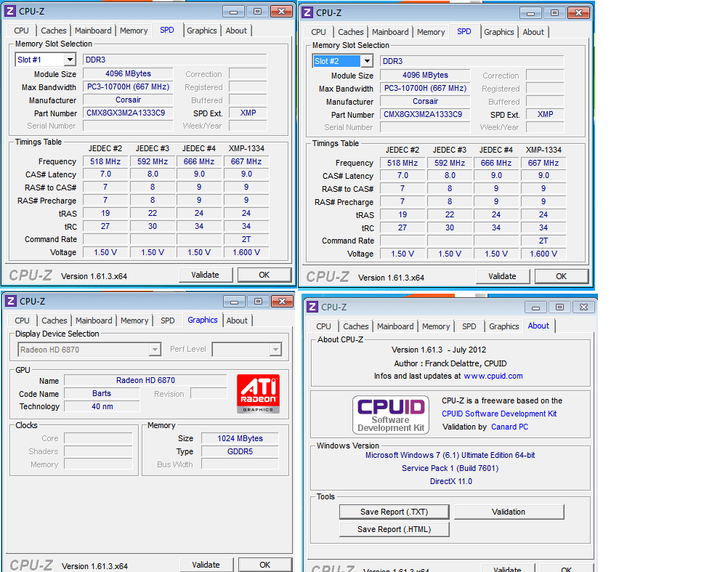Open the Canard PC link
Viewport: 728px width, 572px height.
pos(509,427)
